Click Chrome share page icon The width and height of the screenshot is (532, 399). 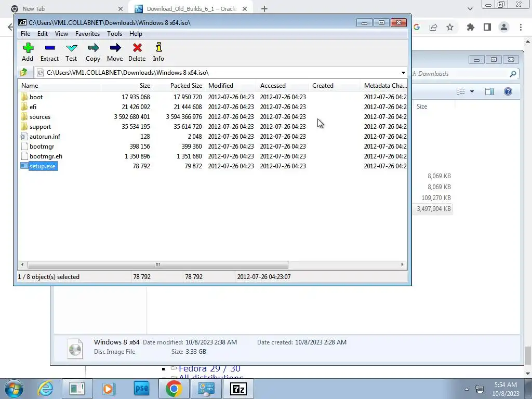(433, 27)
